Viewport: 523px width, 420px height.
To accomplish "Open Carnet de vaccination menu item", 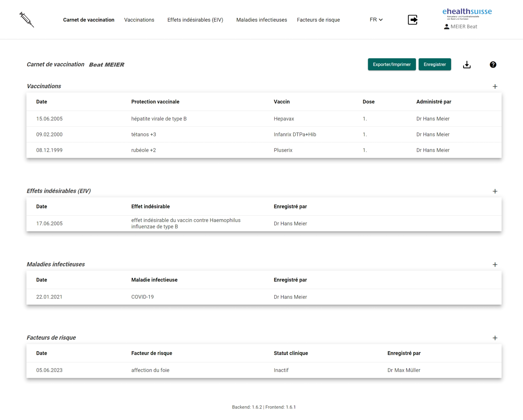I will (89, 20).
